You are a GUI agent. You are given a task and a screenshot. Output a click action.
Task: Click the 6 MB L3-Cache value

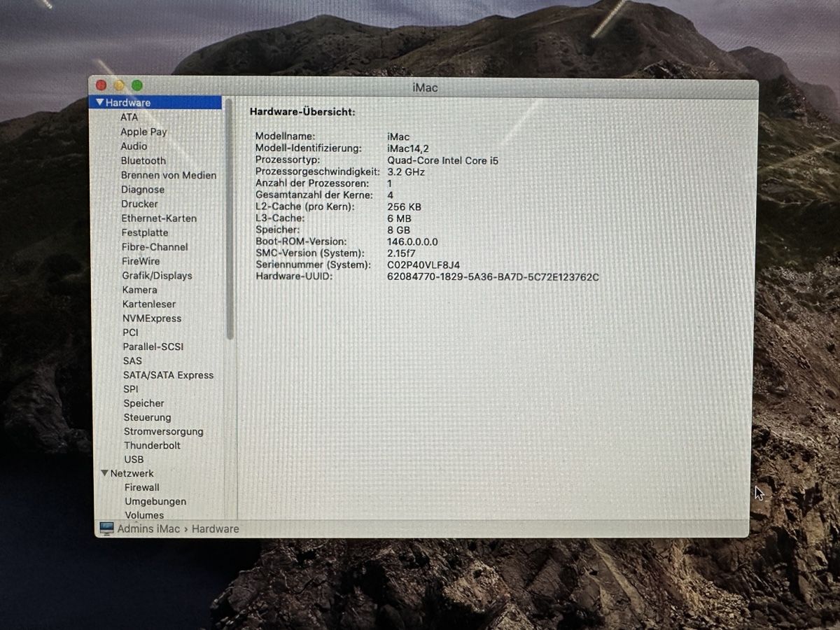pyautogui.click(x=399, y=218)
